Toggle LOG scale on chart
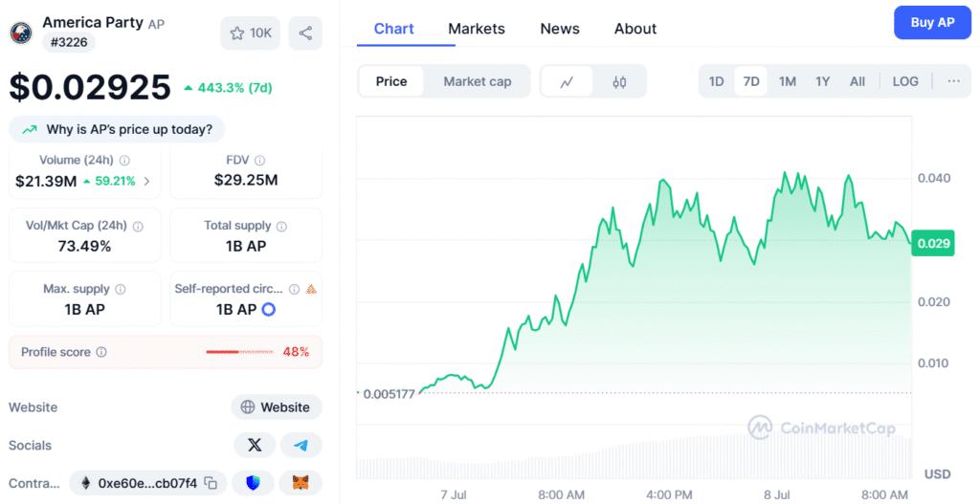Image resolution: width=980 pixels, height=504 pixels. coord(905,82)
